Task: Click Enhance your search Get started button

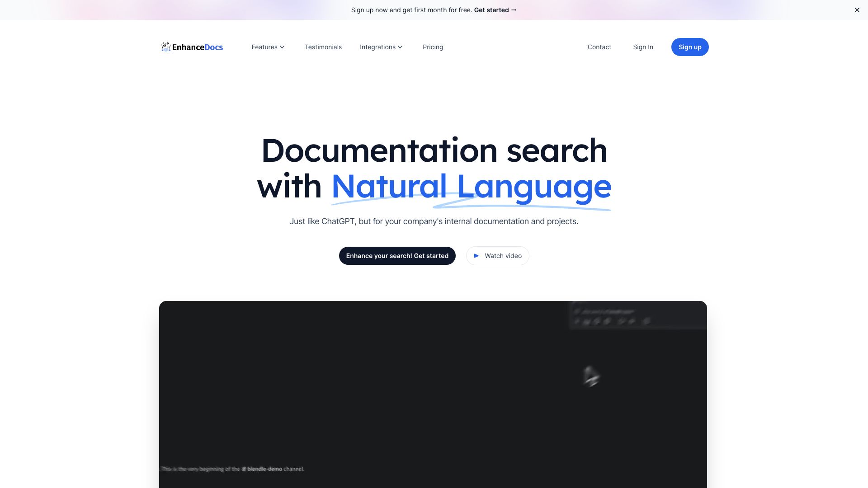Action: [397, 256]
